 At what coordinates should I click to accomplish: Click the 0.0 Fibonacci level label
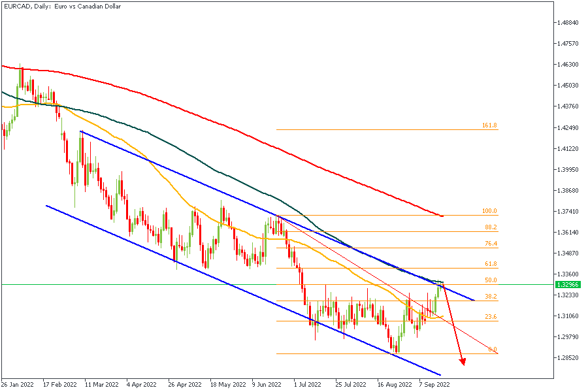point(493,350)
